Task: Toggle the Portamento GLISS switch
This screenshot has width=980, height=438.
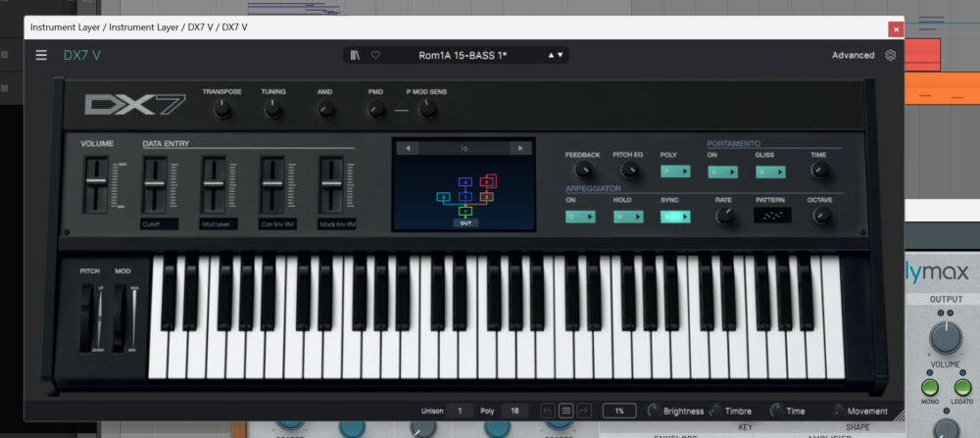Action: point(770,171)
